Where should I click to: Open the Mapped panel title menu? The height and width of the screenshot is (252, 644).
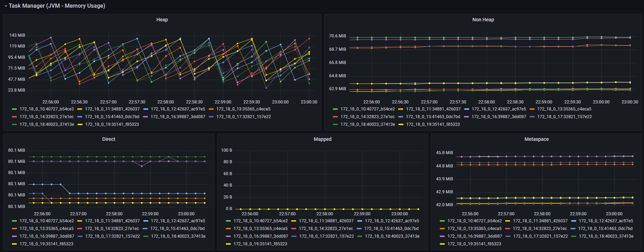(x=322, y=139)
